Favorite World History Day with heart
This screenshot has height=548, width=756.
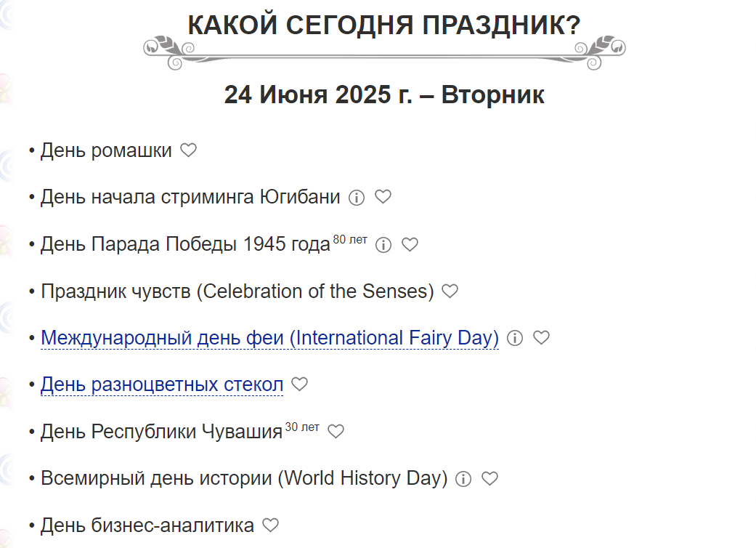point(490,478)
